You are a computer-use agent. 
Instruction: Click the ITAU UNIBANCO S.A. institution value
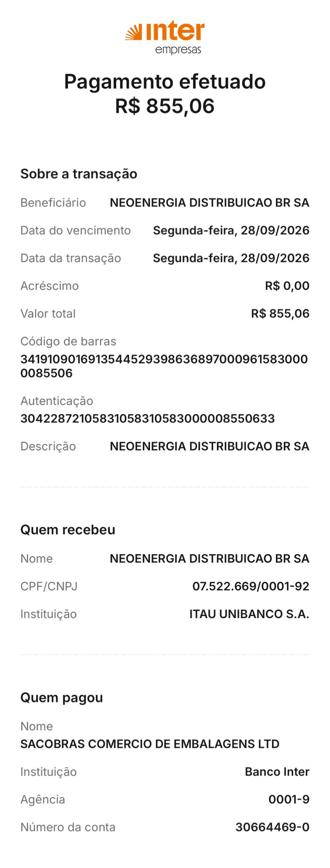click(x=249, y=614)
